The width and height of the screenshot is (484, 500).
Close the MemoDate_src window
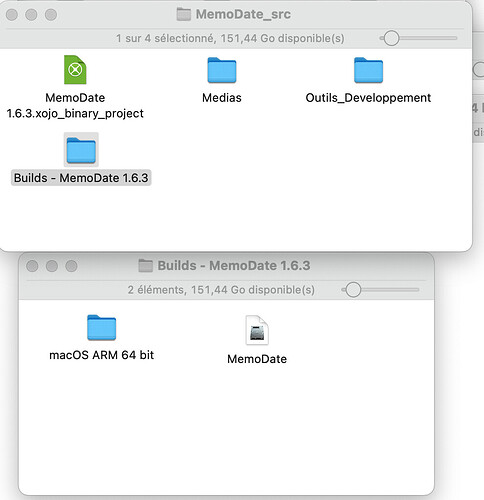tap(12, 15)
